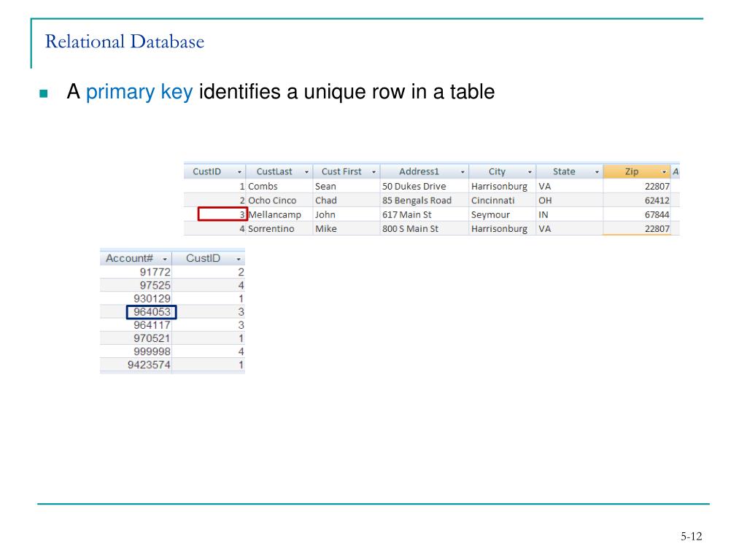Select the 'Mellancamp' last name cell
Image resolution: width=747 pixels, height=560 pixels.
coord(279,215)
